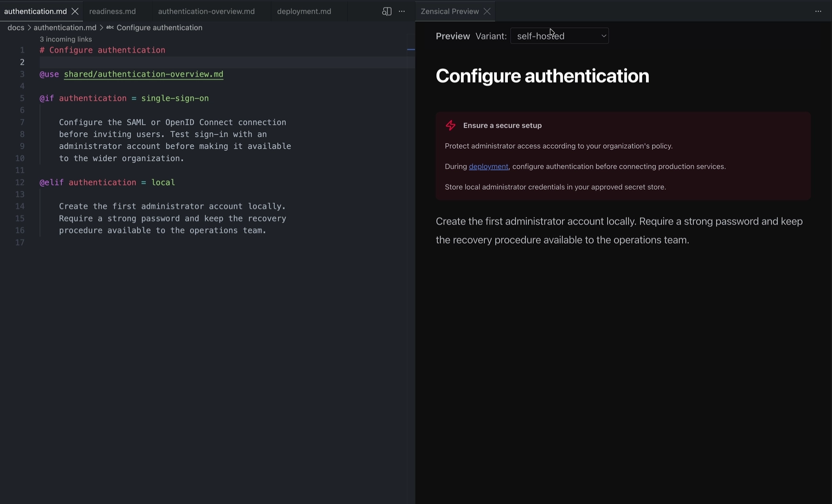
Task: Open the Variant self-hosted dropdown
Action: [x=559, y=36]
